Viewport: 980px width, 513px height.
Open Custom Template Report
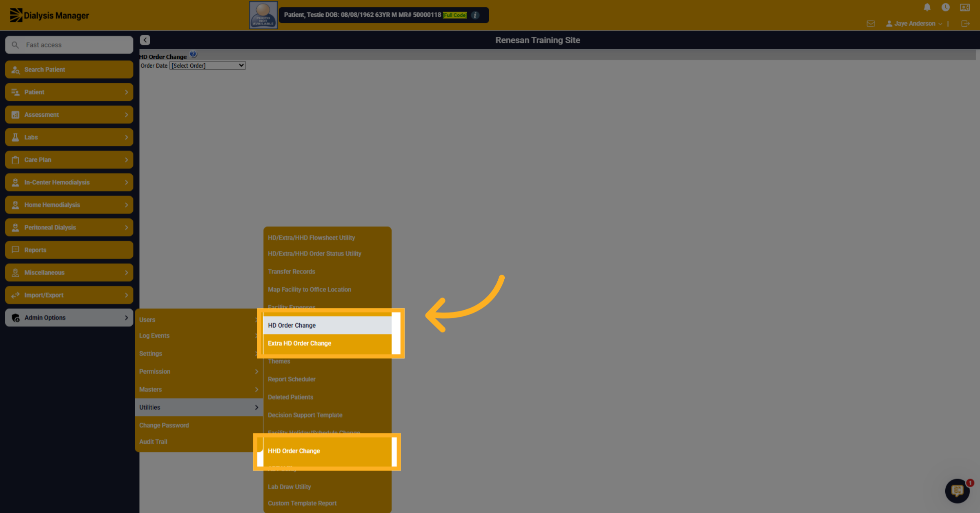click(327, 503)
